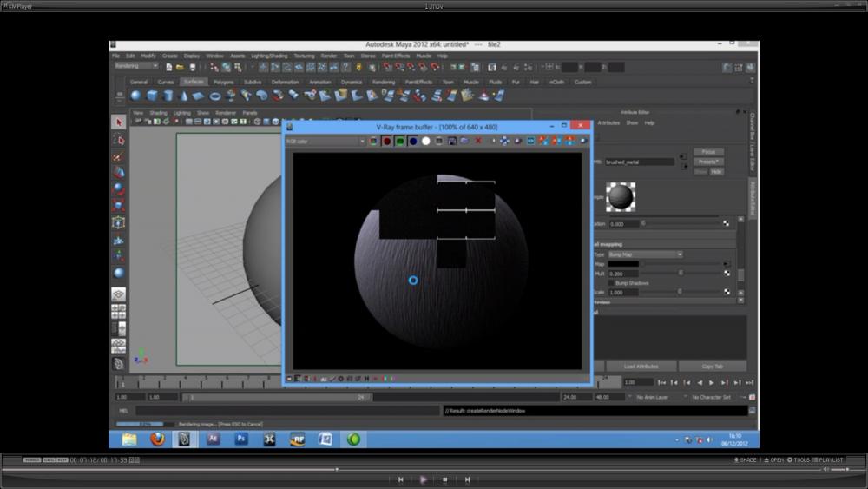Click the KMPlayer stop button
The image size is (868, 489).
(445, 479)
